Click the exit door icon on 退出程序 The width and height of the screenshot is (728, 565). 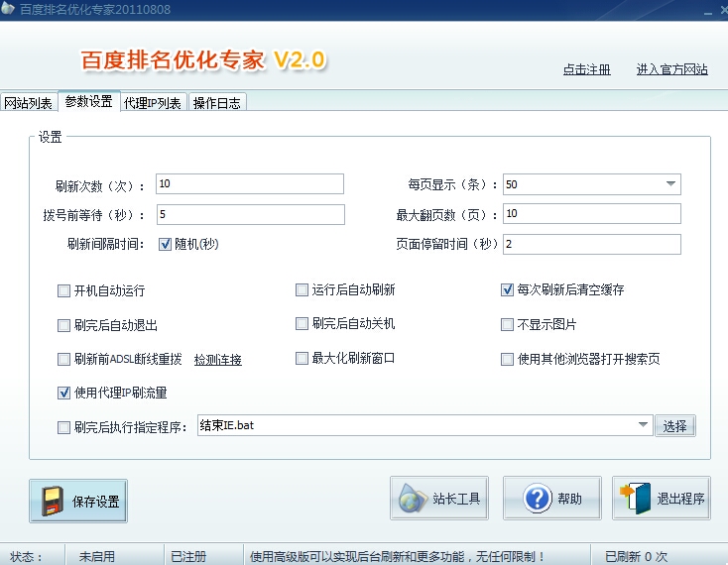[635, 499]
